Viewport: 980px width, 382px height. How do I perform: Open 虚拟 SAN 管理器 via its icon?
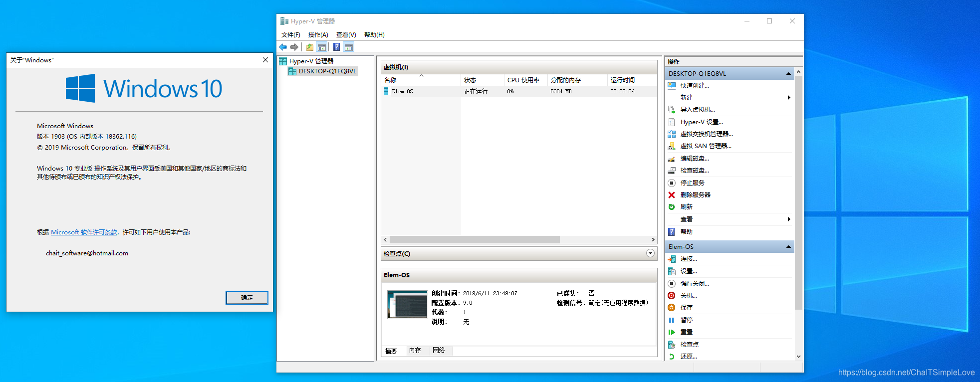[x=672, y=146]
